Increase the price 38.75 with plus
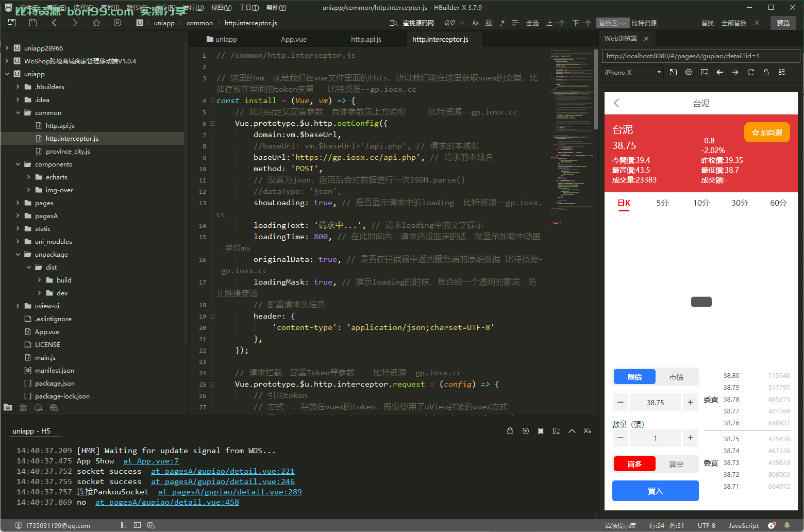Image resolution: width=804 pixels, height=532 pixels. tap(690, 402)
